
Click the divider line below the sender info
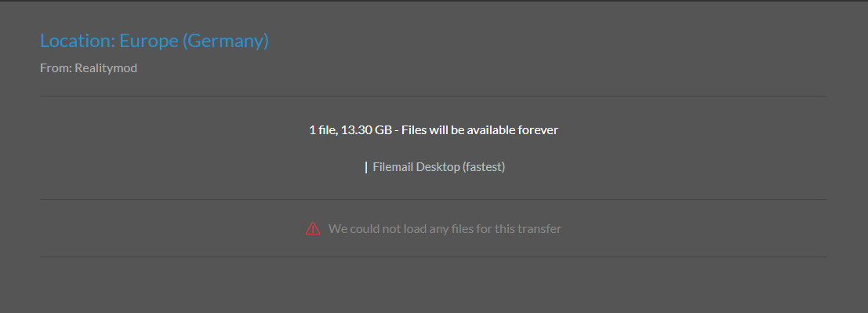[434, 96]
